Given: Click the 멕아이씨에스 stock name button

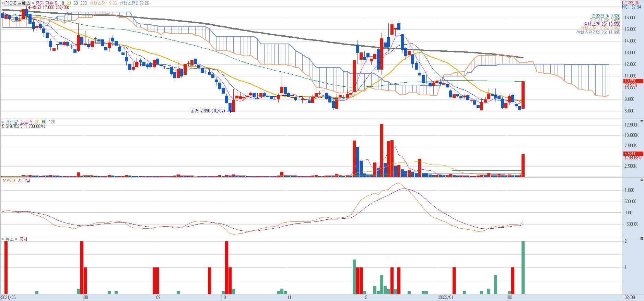Looking at the screenshot, I should tap(17, 3).
